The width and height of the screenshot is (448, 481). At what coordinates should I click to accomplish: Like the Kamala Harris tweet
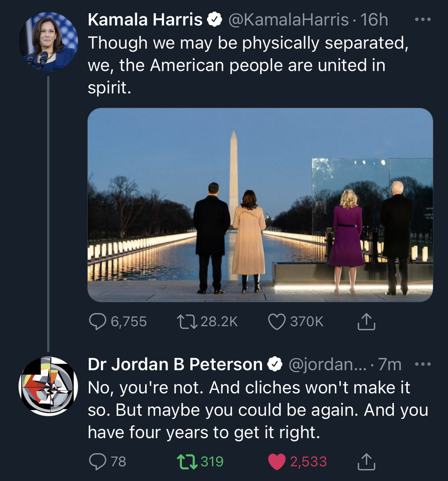coord(277,321)
